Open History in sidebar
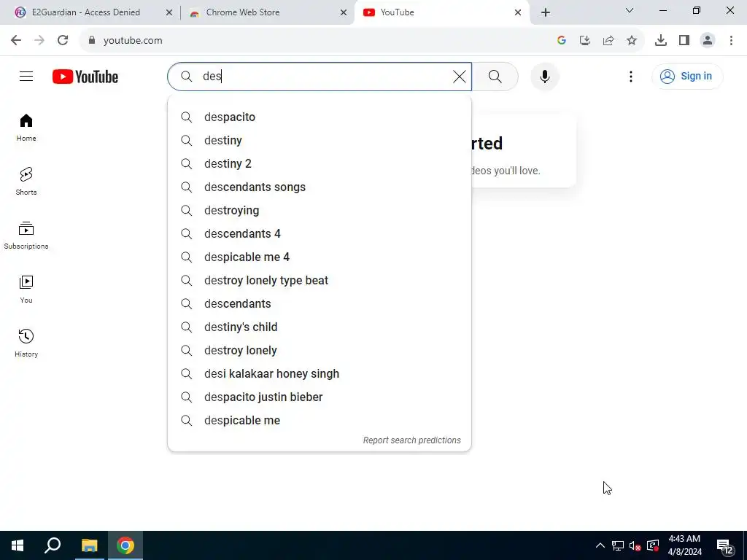This screenshot has width=747, height=560. [x=26, y=343]
